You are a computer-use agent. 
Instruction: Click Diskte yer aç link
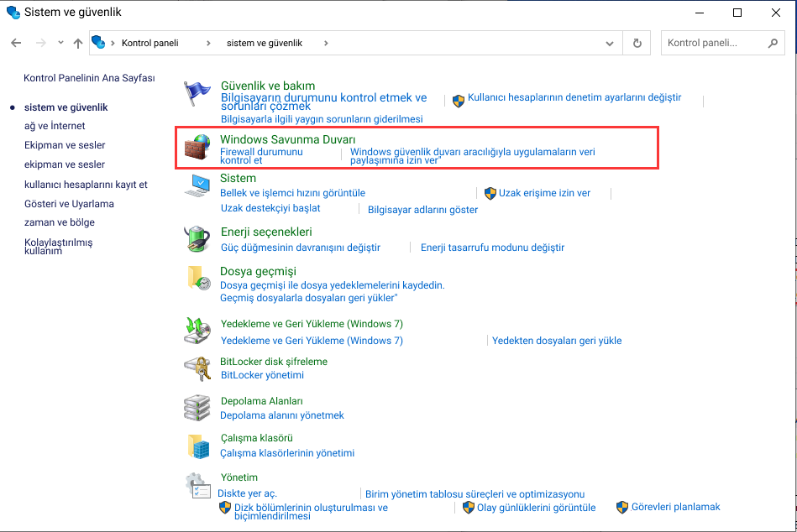247,493
